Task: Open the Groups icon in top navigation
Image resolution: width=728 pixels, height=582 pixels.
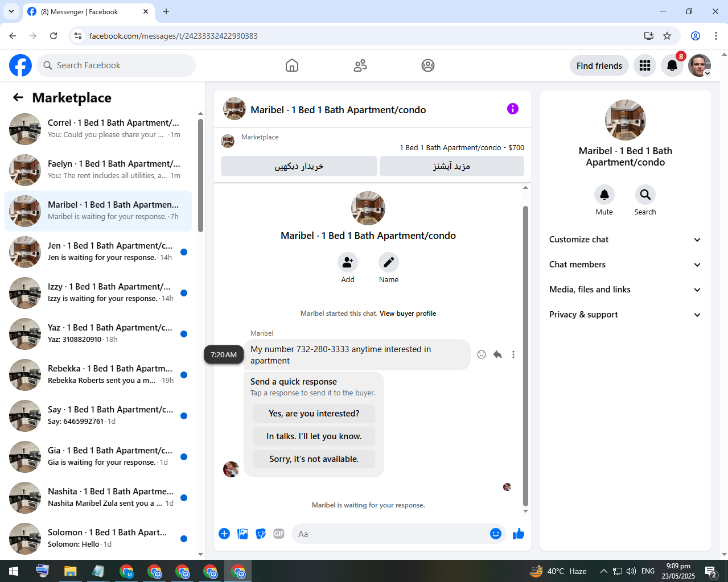Action: click(x=428, y=65)
